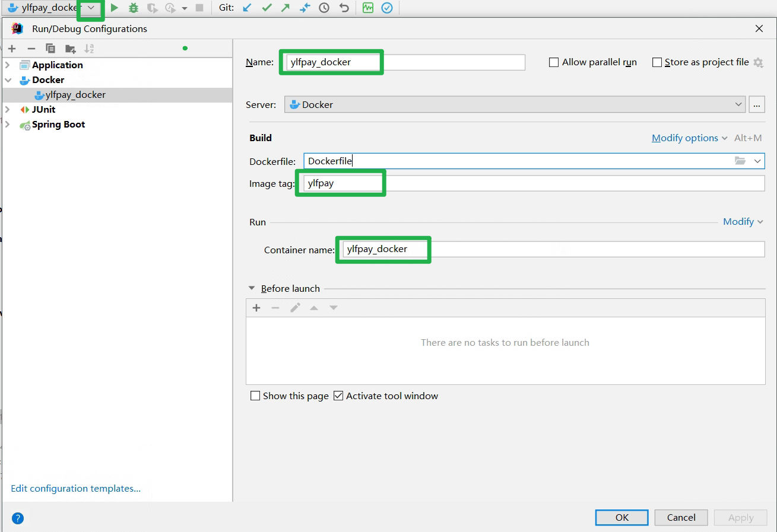Enable Allow parallel run checkbox
Viewport: 777px width, 532px height.
coord(554,62)
